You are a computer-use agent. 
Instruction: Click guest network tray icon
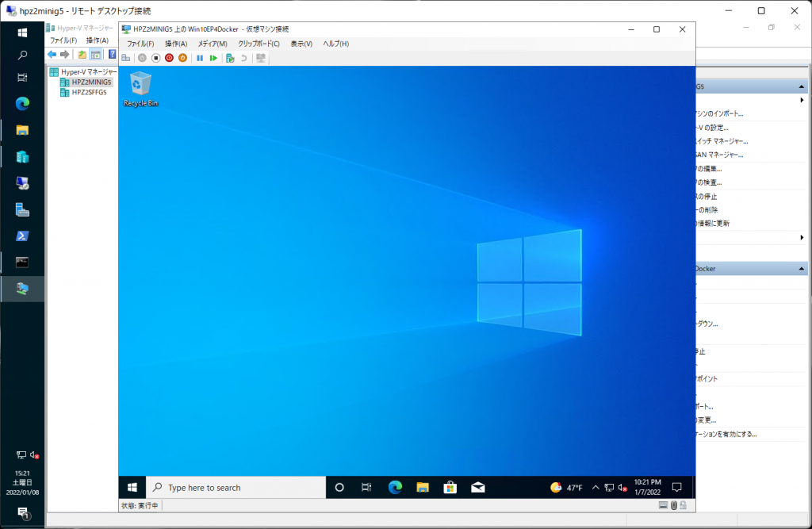609,488
